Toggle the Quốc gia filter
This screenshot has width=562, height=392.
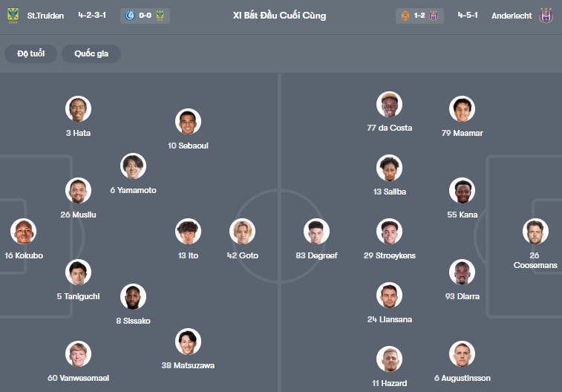click(x=91, y=53)
